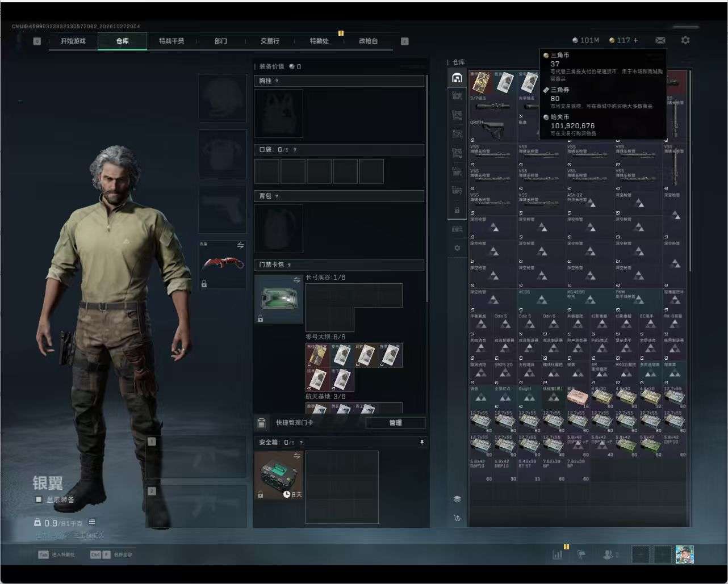Toggle the 显示装备 checkbox
This screenshot has width=728, height=584.
click(39, 499)
